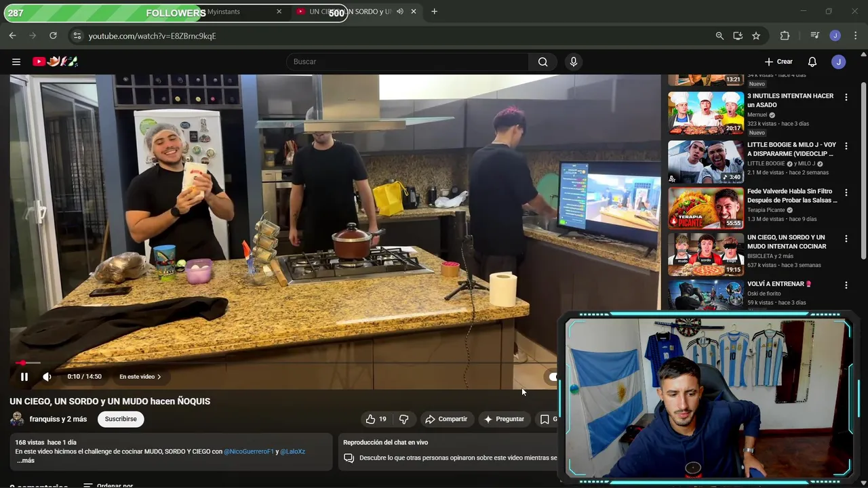
Task: Click the dislike thumbs-down icon
Action: pyautogui.click(x=404, y=420)
